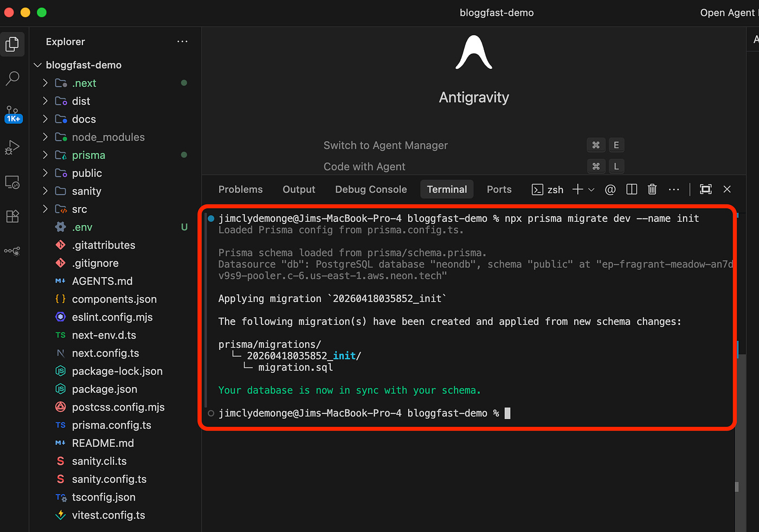
Task: Open the Run and Debug view
Action: click(12, 148)
